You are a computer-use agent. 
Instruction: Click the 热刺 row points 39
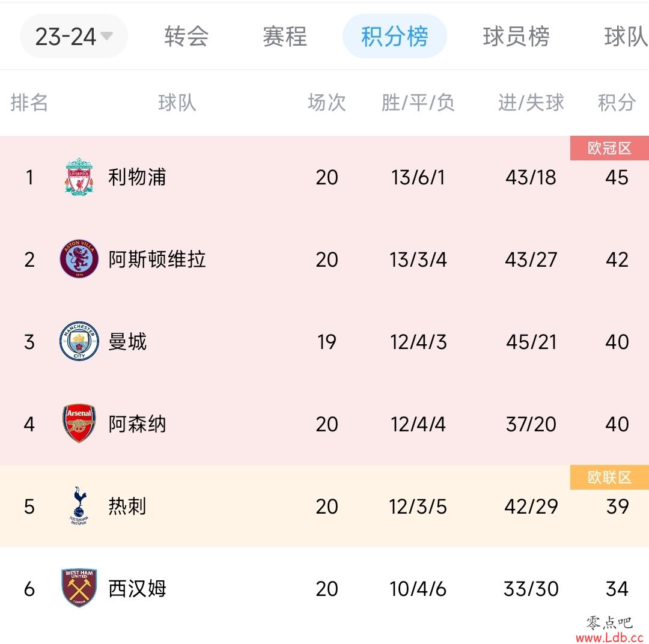tap(617, 506)
